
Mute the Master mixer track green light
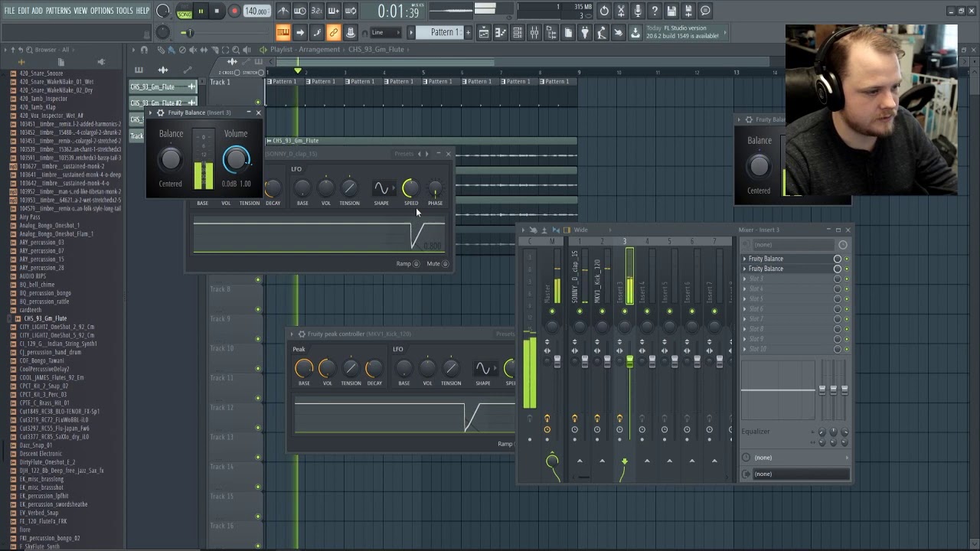pos(552,311)
